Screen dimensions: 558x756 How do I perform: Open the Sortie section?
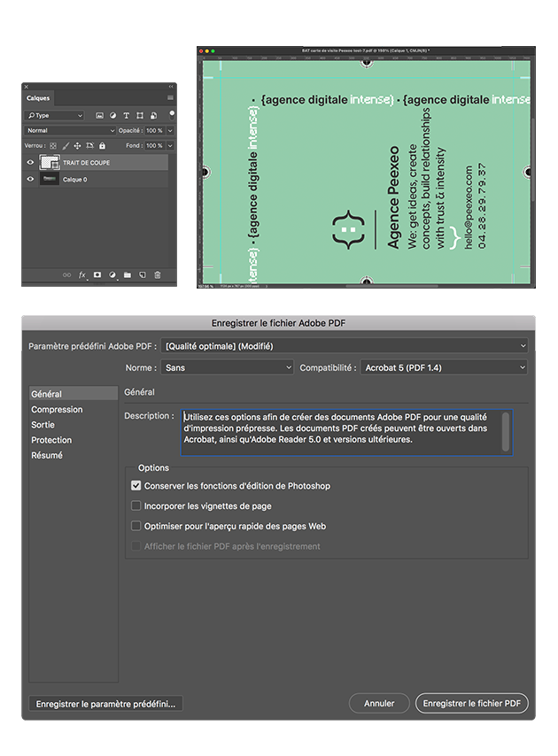pos(43,425)
